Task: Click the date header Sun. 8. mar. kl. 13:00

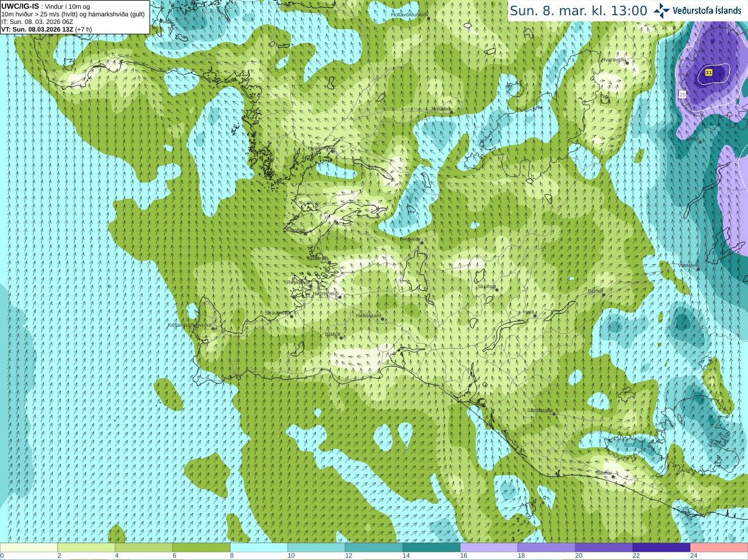Action: click(579, 11)
